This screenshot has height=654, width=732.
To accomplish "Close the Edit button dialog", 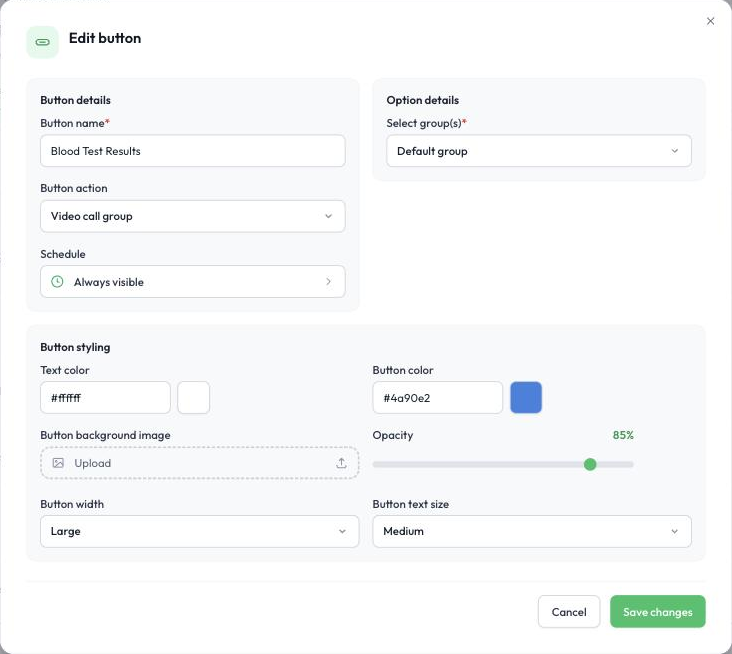I will click(710, 21).
